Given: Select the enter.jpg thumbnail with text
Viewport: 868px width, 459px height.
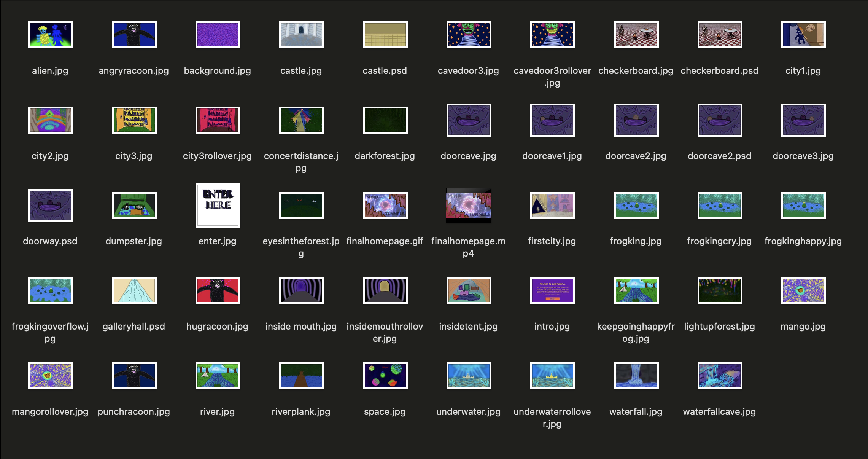Looking at the screenshot, I should click(x=218, y=205).
